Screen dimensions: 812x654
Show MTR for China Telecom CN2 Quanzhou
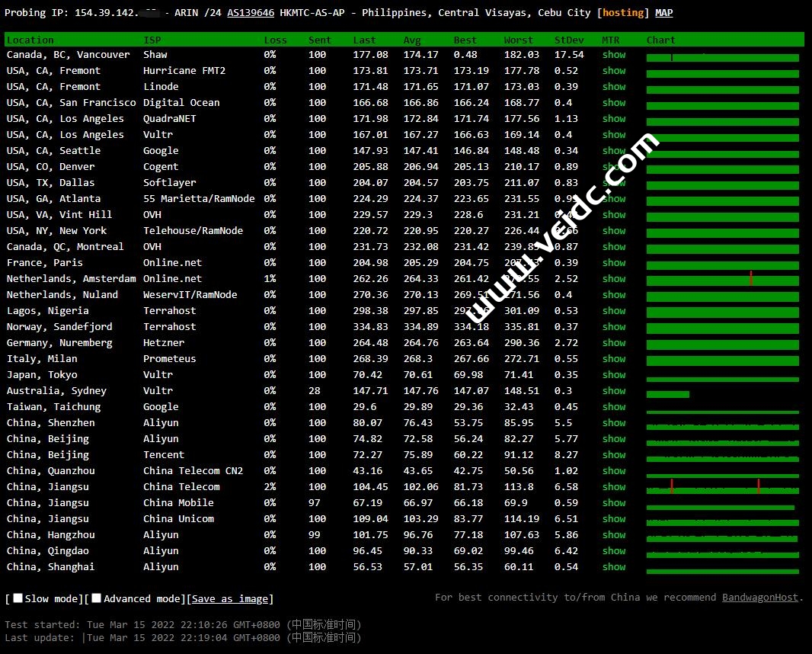click(614, 470)
